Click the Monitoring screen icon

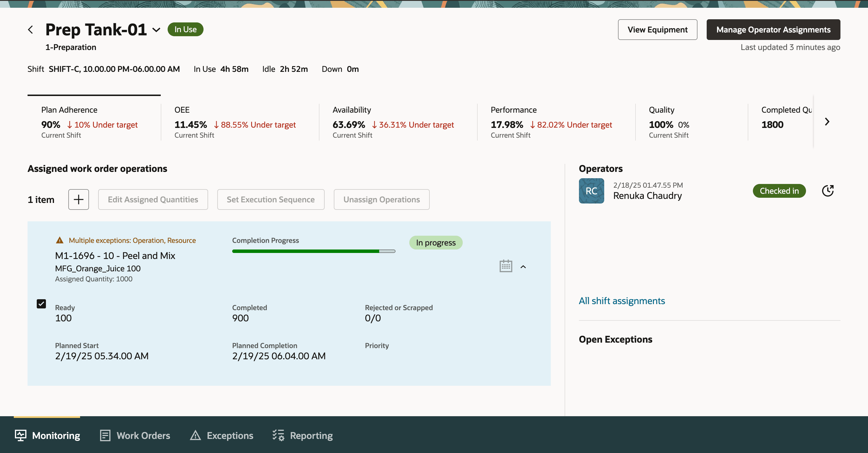(21, 435)
